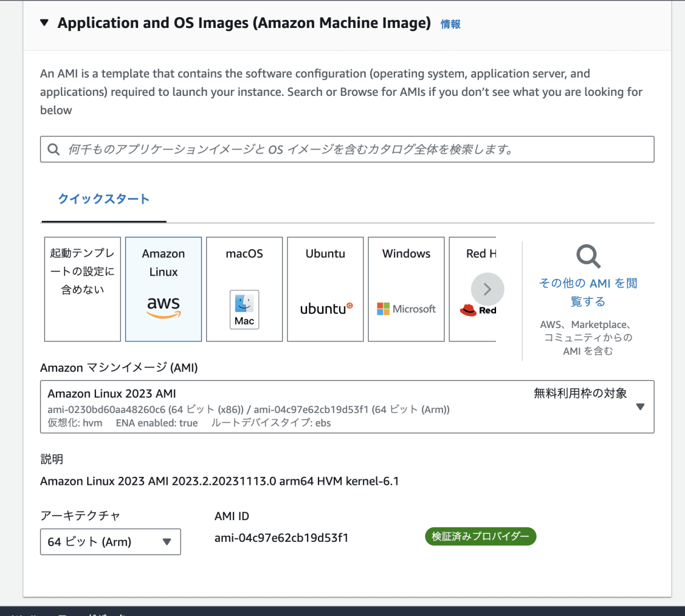The width and height of the screenshot is (685, 616).
Task: Choose the Windows Microsoft logo tile
Action: click(x=406, y=289)
